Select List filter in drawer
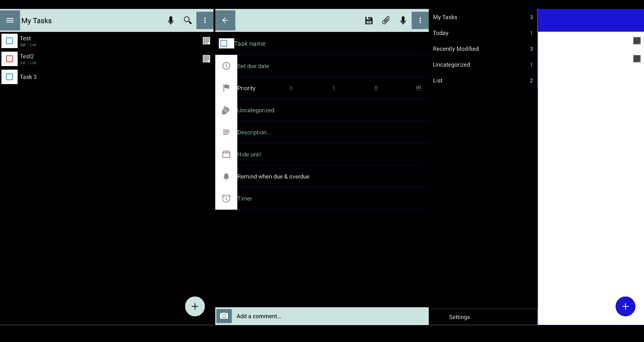 [x=484, y=81]
